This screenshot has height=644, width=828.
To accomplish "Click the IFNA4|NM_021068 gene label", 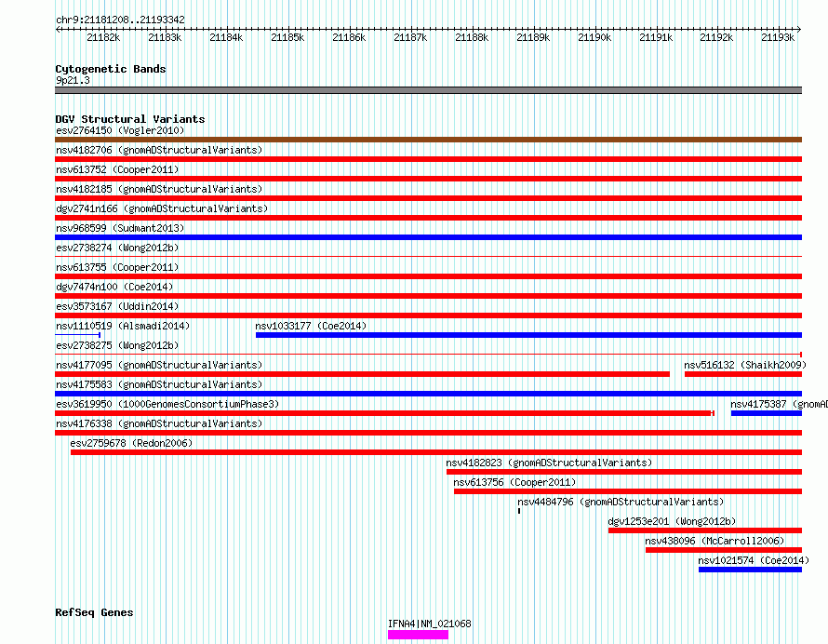I will tap(429, 624).
